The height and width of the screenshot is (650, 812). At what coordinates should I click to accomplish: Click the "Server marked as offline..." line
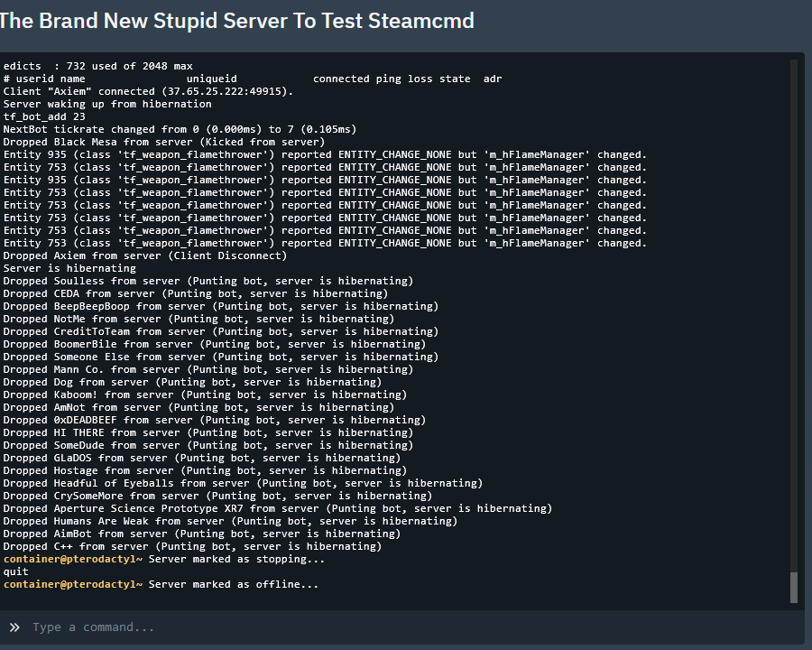point(161,584)
